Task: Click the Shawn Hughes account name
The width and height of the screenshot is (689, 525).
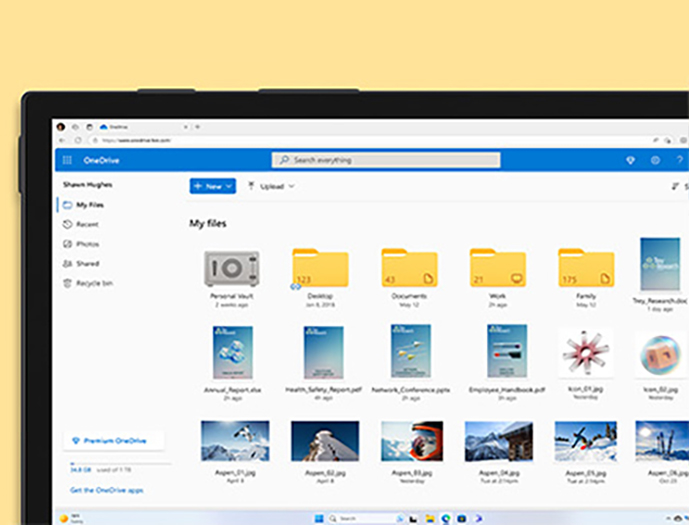Action: (x=87, y=185)
